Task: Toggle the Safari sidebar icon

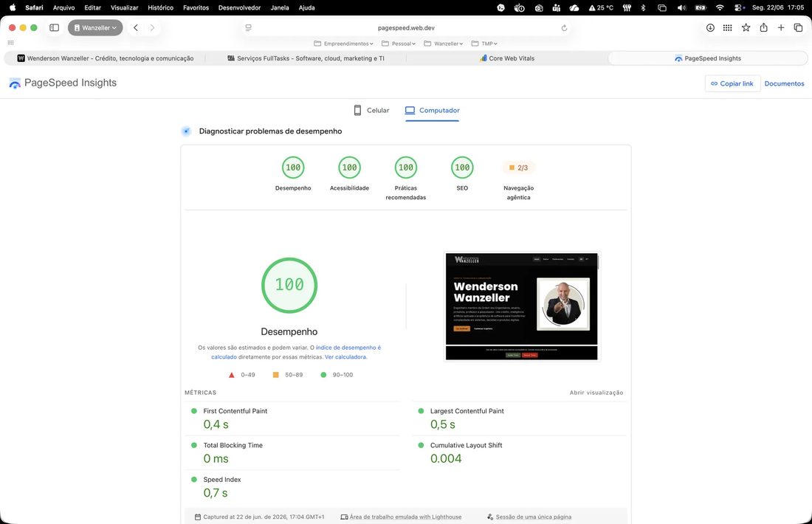Action: [x=55, y=28]
